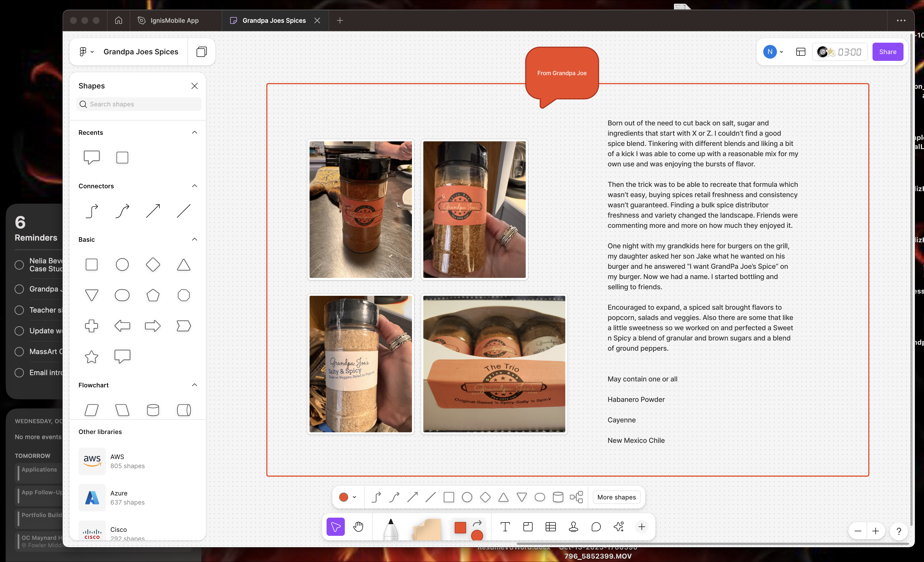Collapse the Connectors section
This screenshot has height=562, width=924.
pos(194,186)
